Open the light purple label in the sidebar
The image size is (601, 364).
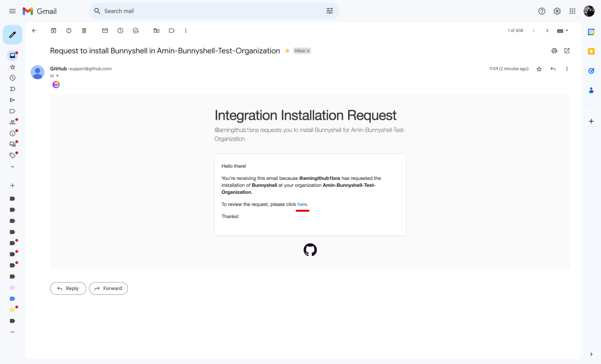[x=12, y=288]
